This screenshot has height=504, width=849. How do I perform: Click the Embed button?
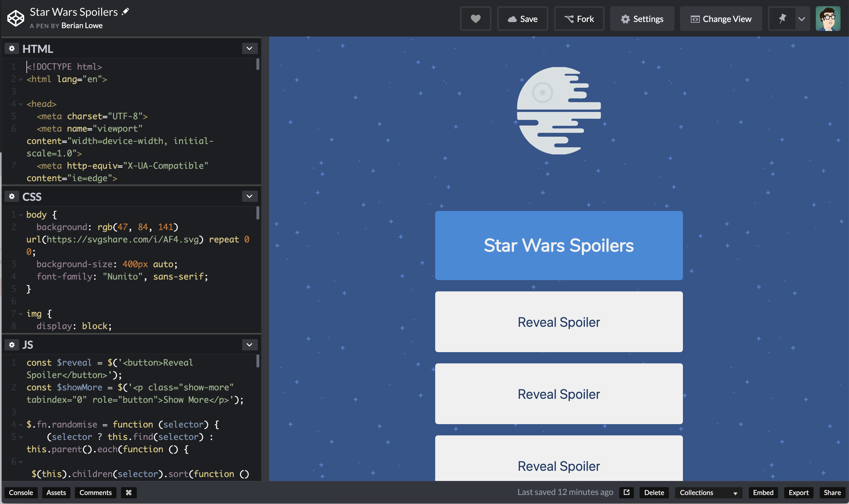763,492
